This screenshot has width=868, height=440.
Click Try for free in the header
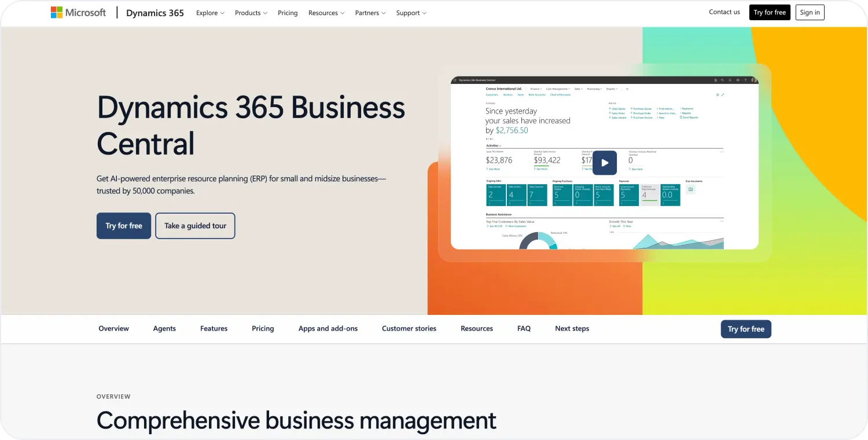pyautogui.click(x=770, y=12)
